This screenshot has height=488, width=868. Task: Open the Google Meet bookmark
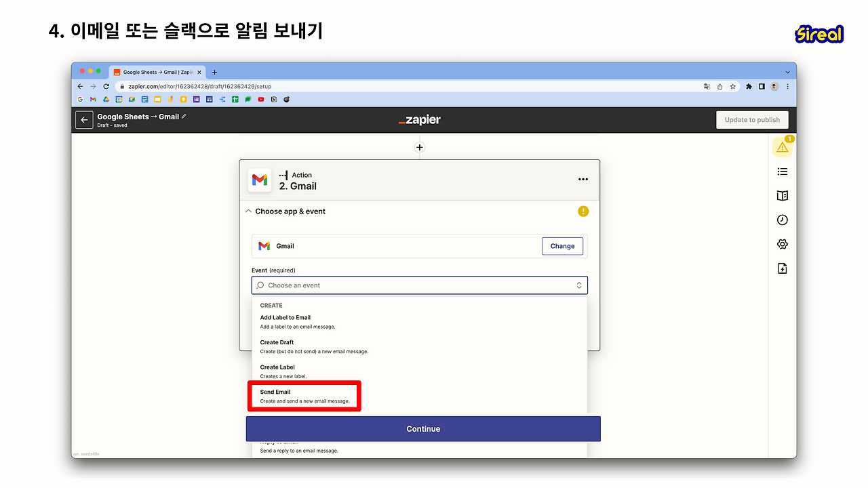[132, 100]
